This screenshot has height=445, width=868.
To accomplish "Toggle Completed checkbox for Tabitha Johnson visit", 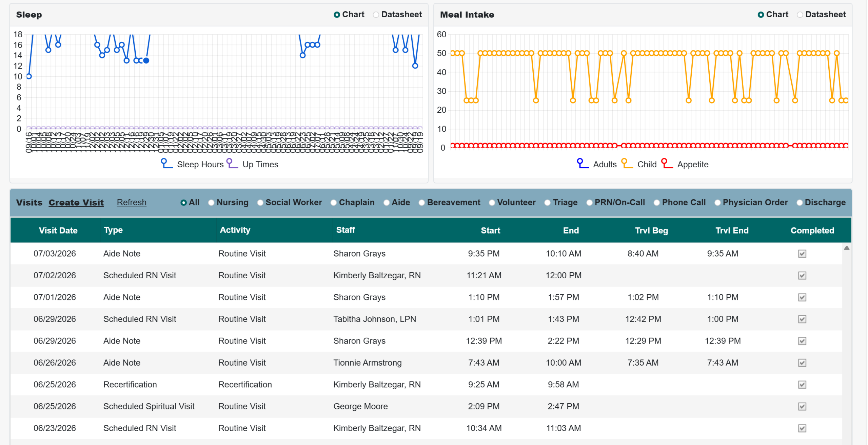I will point(802,319).
